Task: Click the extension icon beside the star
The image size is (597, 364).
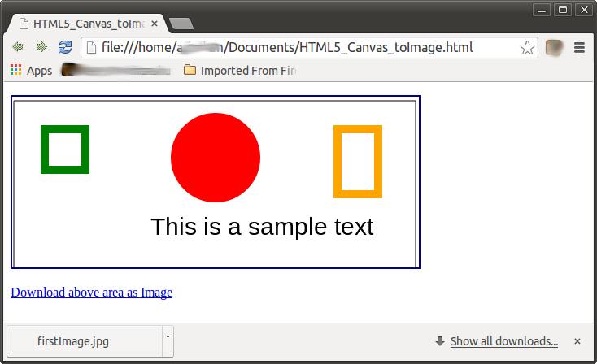Action: click(555, 47)
